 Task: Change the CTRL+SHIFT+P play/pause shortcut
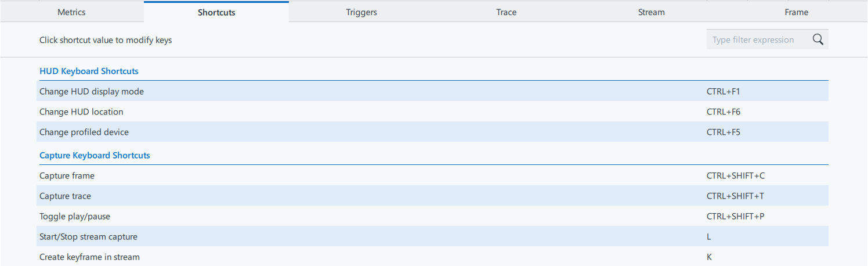point(735,216)
